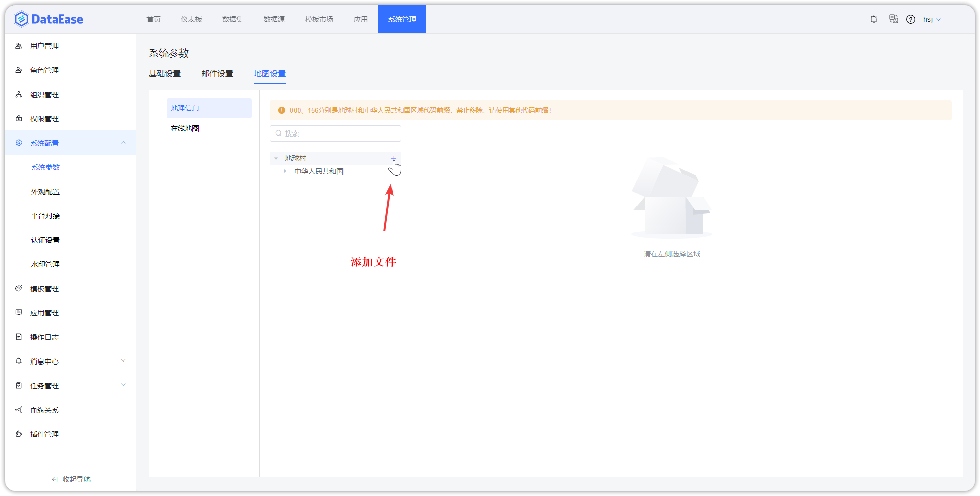Click the DataEase logo
The height and width of the screenshot is (496, 980).
48,19
